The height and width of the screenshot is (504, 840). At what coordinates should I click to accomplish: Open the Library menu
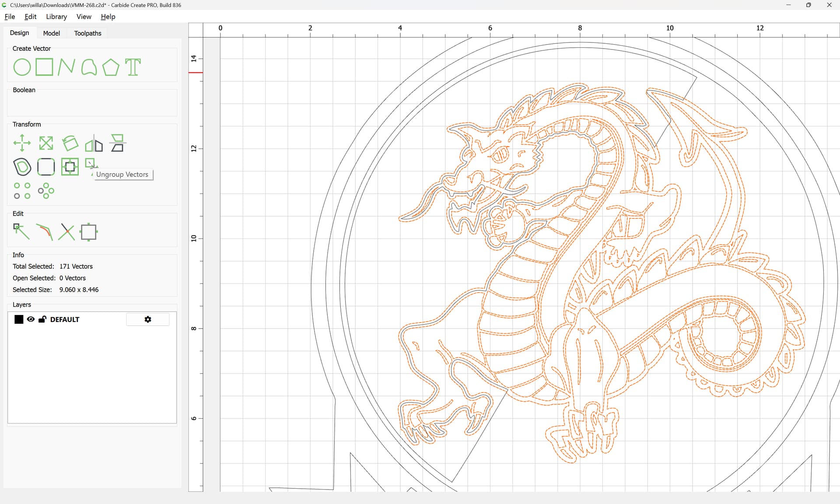pos(56,17)
